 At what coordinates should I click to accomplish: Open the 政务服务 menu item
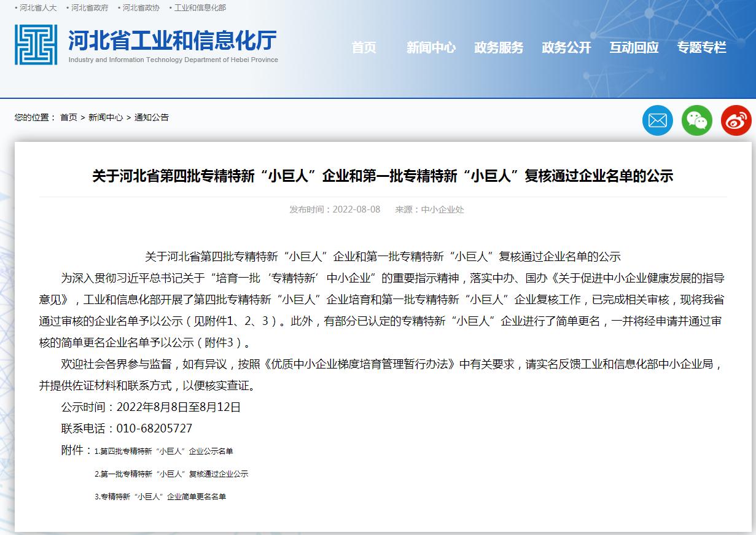(499, 48)
